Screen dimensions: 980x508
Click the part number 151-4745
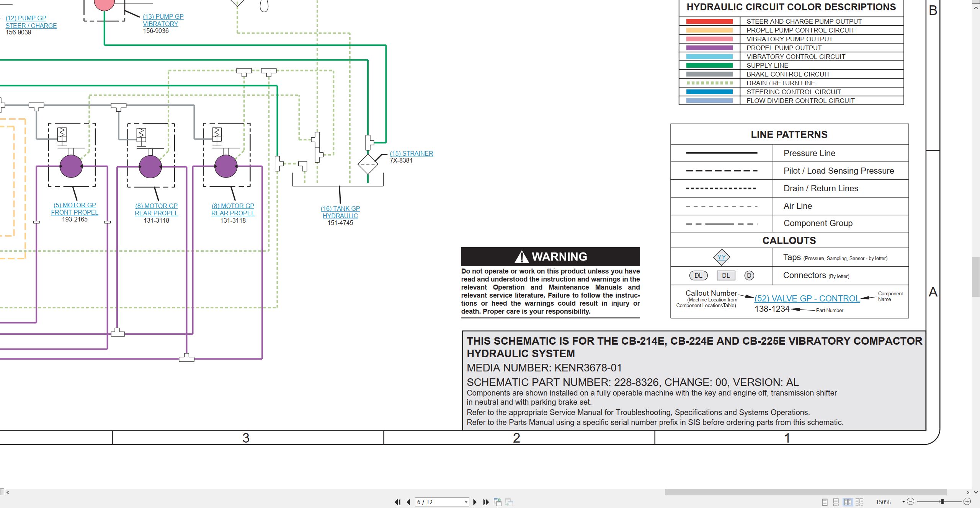[x=340, y=223]
